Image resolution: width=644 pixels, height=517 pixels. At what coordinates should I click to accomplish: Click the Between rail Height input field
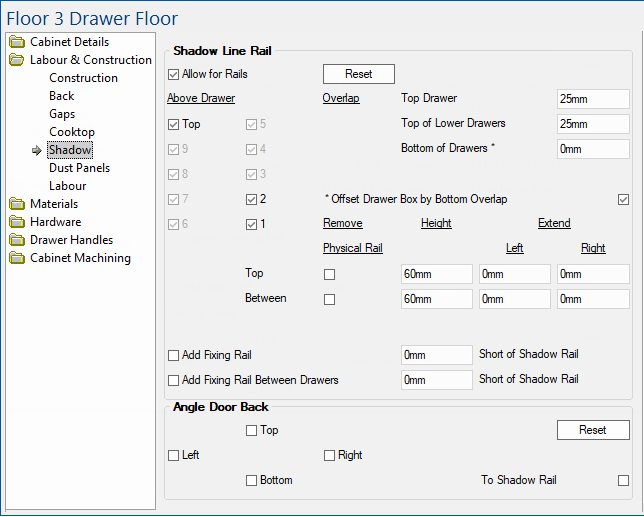pyautogui.click(x=435, y=299)
